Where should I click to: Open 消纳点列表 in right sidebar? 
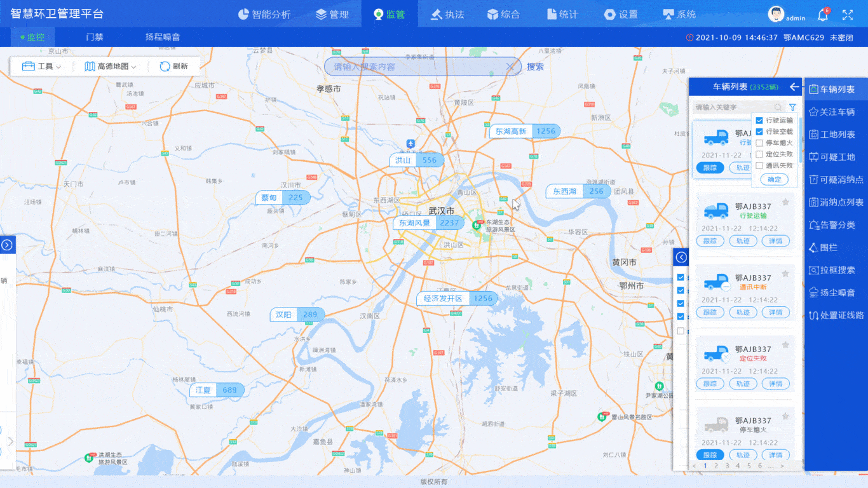pos(836,202)
